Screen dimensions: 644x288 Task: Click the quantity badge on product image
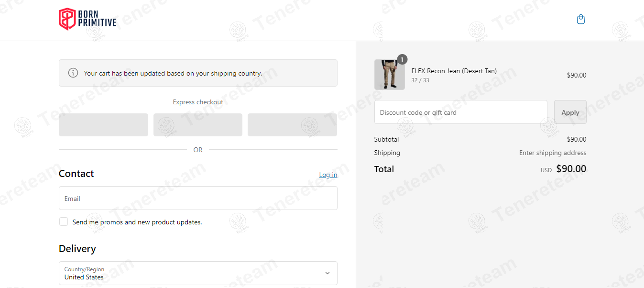[402, 59]
